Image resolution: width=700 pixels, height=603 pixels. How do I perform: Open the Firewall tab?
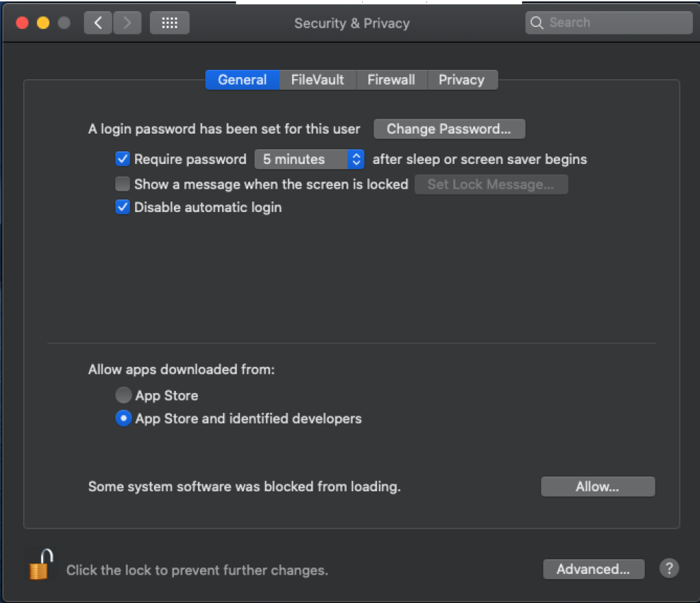point(391,80)
